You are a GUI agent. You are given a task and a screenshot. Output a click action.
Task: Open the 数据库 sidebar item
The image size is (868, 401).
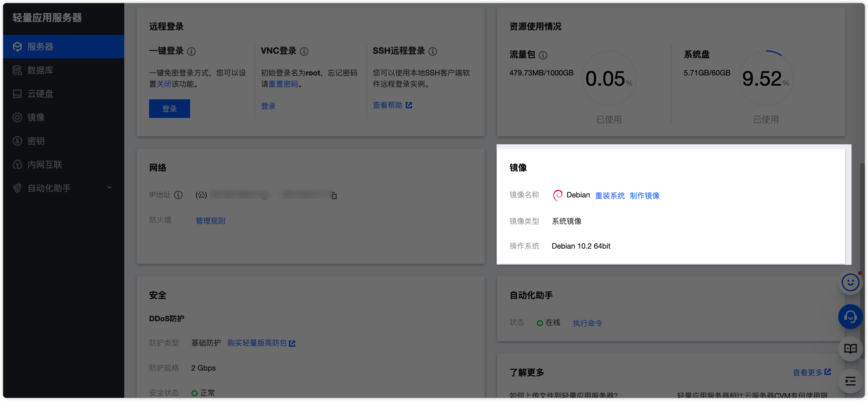pyautogui.click(x=63, y=70)
